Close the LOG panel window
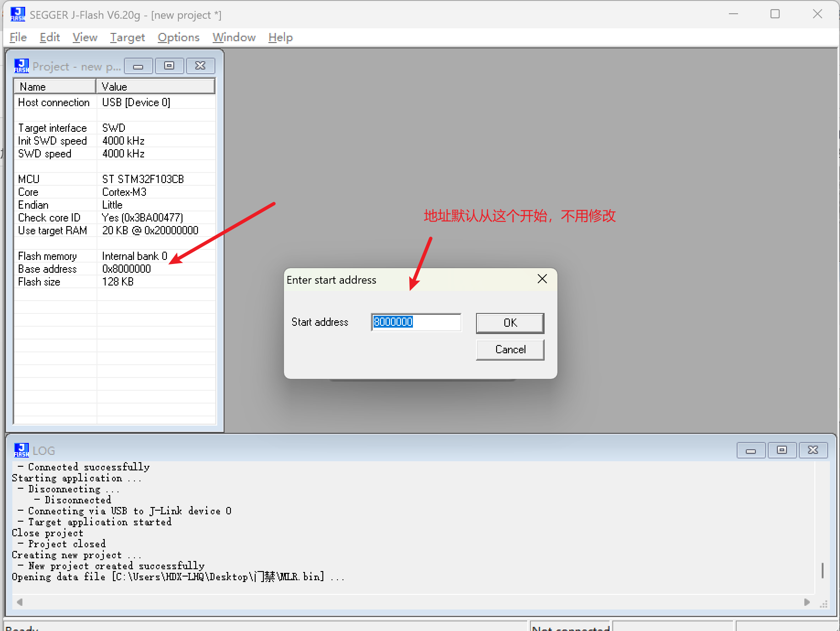Screen dimensions: 840x631 pos(813,450)
